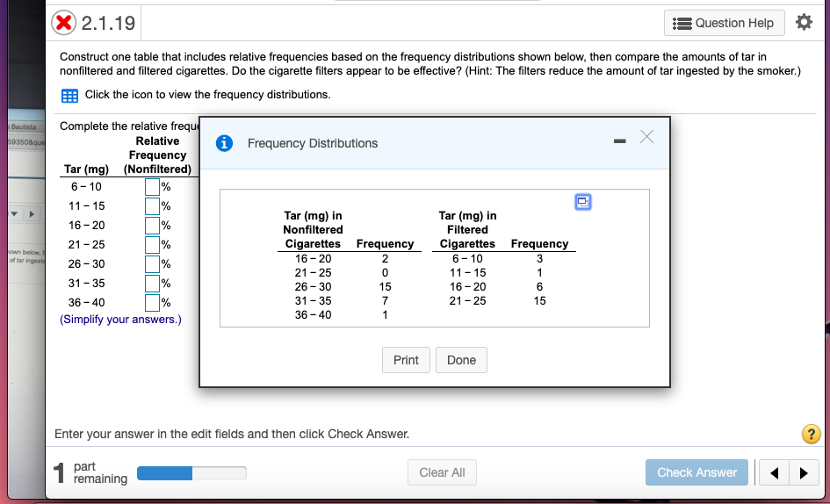Click the Clear All button
830x504 pixels.
click(442, 472)
